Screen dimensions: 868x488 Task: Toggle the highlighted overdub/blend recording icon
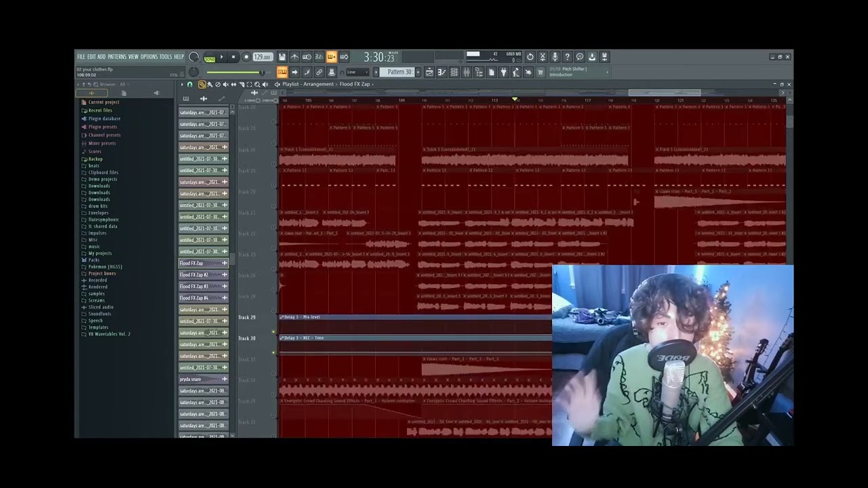(332, 57)
